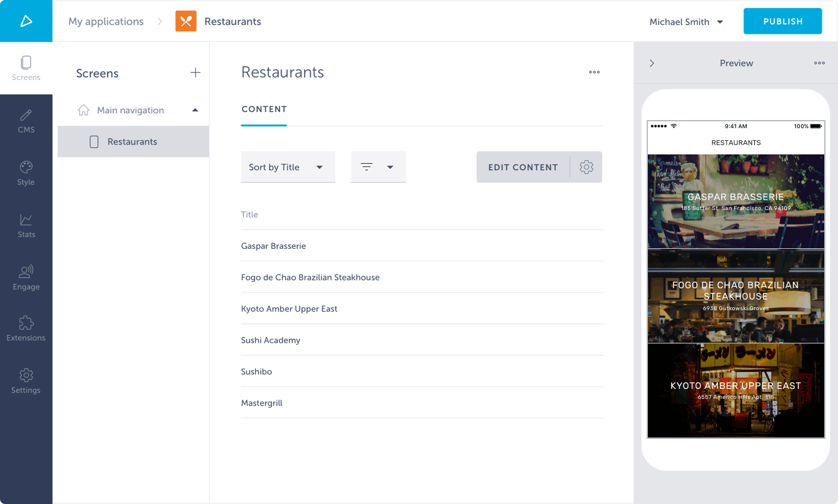Open the Sort by Title dropdown
Image resolution: width=838 pixels, height=504 pixels.
click(x=288, y=167)
